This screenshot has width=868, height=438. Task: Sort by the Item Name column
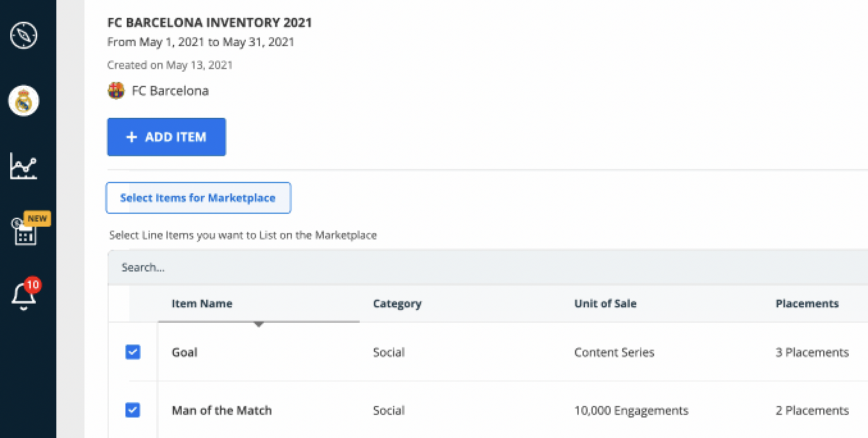(202, 304)
